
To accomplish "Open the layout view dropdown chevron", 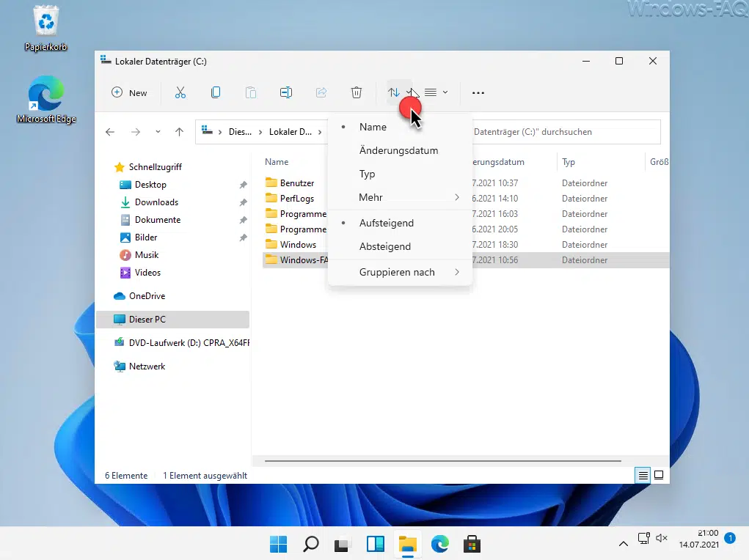I will pos(446,92).
